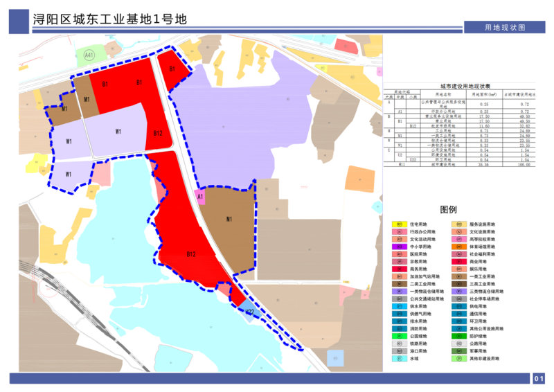Pick the orange 体育场馆用地 legend swatch
The image size is (554, 392).
point(458,247)
